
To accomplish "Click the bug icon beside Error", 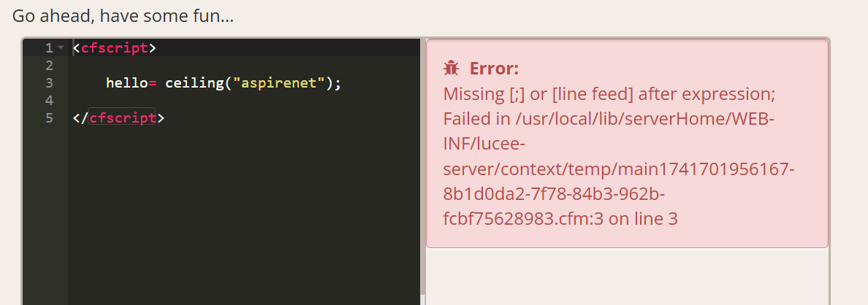I will tap(451, 68).
